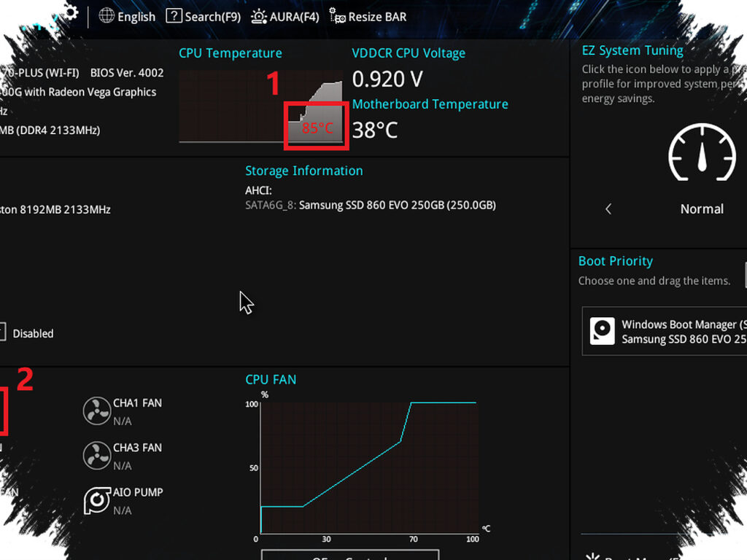Image resolution: width=747 pixels, height=560 pixels.
Task: Click the globe language icon
Action: tap(107, 16)
